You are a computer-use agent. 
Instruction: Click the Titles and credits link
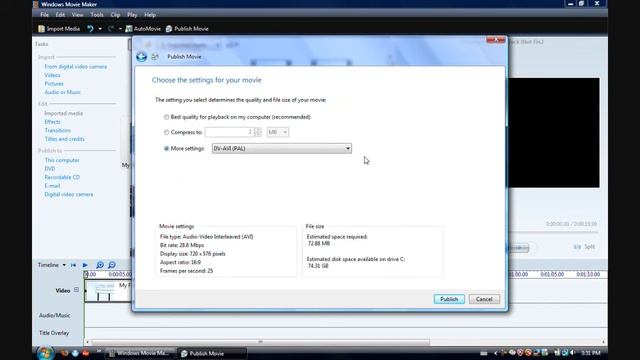point(64,139)
